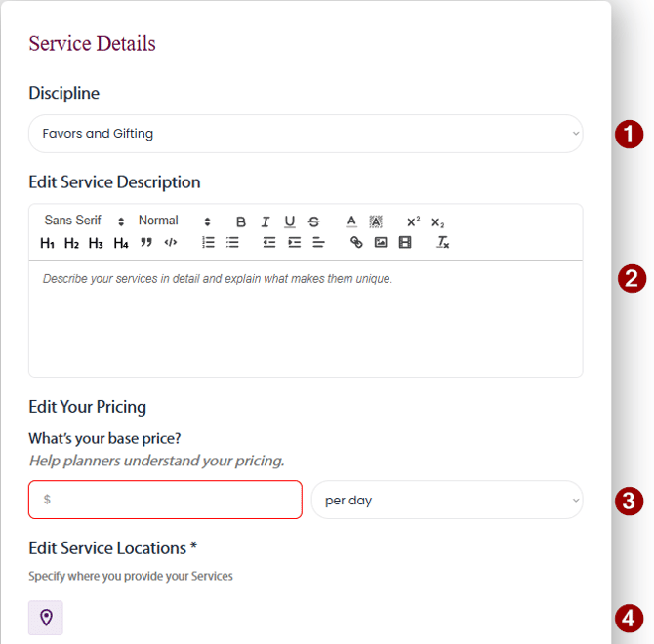
Task: Insert a blockquote
Action: pyautogui.click(x=146, y=242)
